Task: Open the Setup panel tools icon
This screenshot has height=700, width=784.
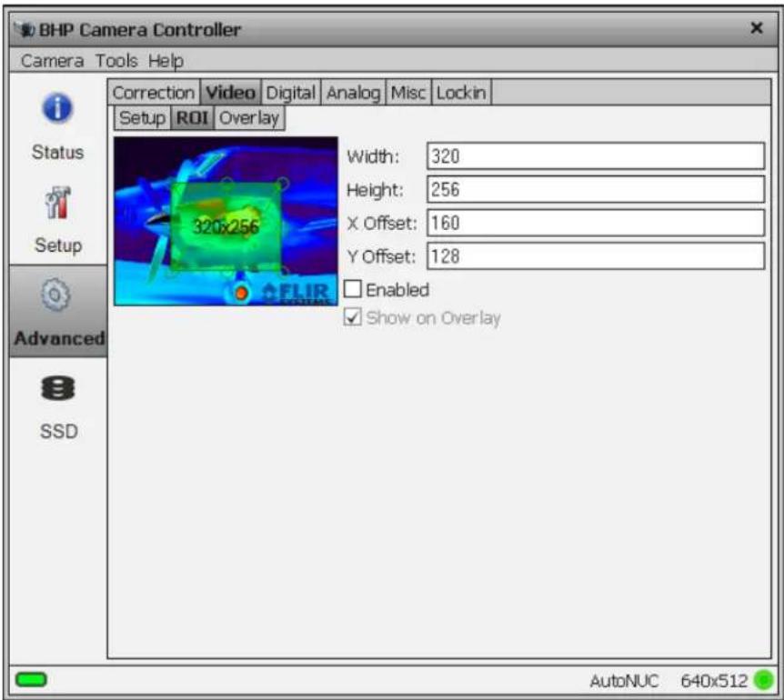Action: (x=58, y=203)
